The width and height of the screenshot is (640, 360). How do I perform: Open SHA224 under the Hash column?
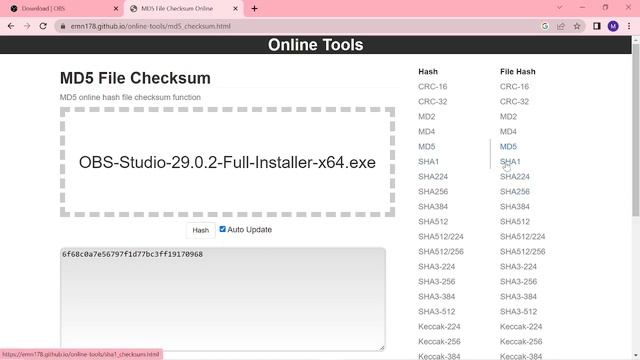coord(433,177)
